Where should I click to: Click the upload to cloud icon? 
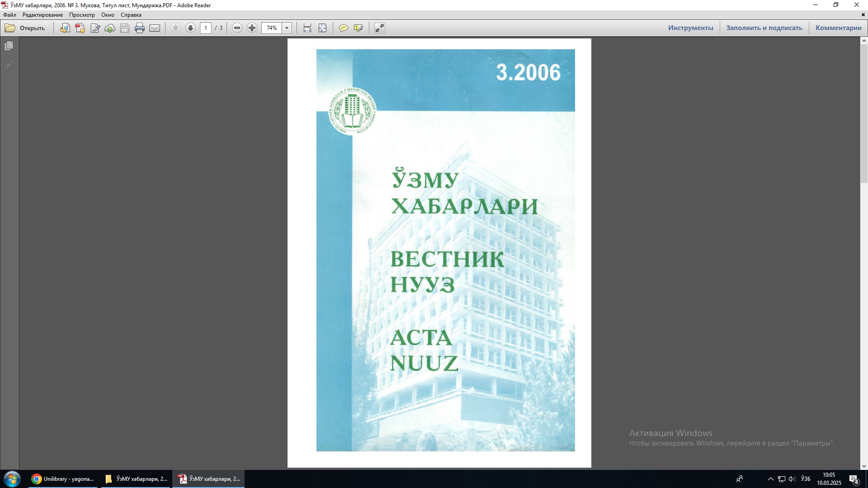click(110, 28)
